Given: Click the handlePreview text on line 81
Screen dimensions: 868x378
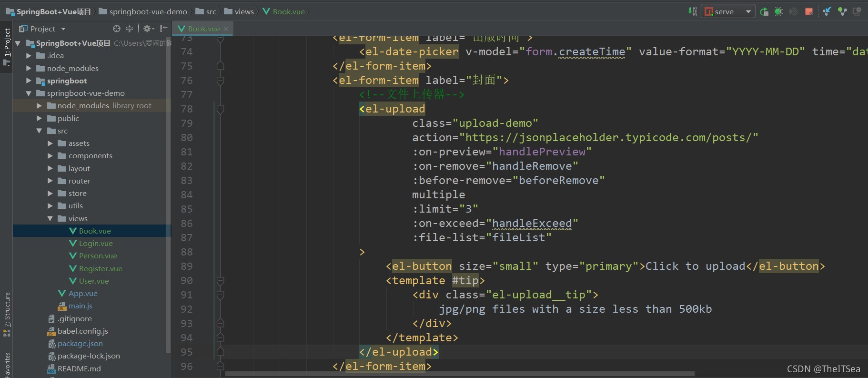Looking at the screenshot, I should pos(542,152).
